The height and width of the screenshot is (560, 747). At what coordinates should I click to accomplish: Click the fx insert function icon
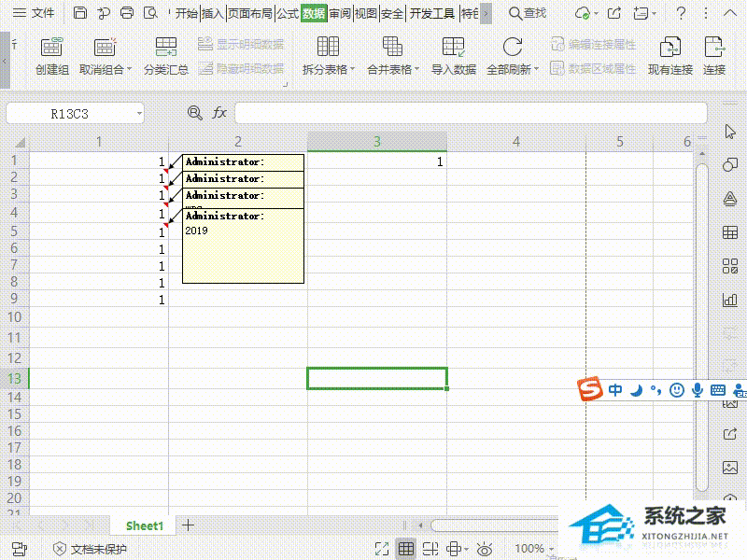pyautogui.click(x=219, y=113)
